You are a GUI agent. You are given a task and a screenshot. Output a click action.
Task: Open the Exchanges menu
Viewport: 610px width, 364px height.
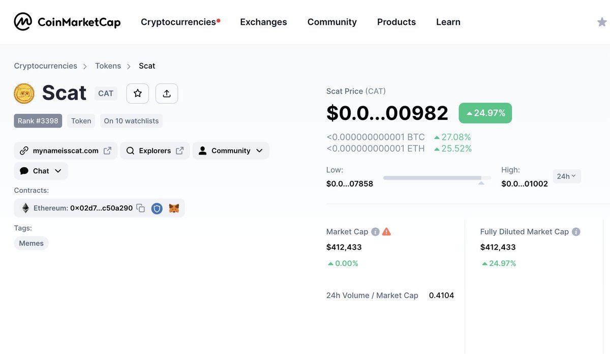click(263, 22)
